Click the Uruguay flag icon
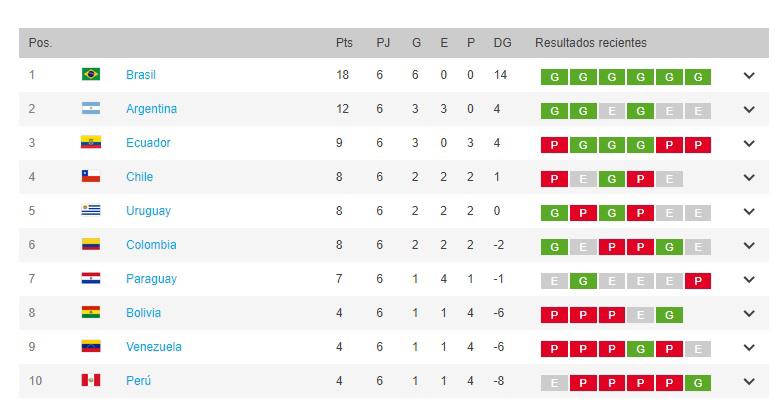This screenshot has height=403, width=776. [90, 211]
